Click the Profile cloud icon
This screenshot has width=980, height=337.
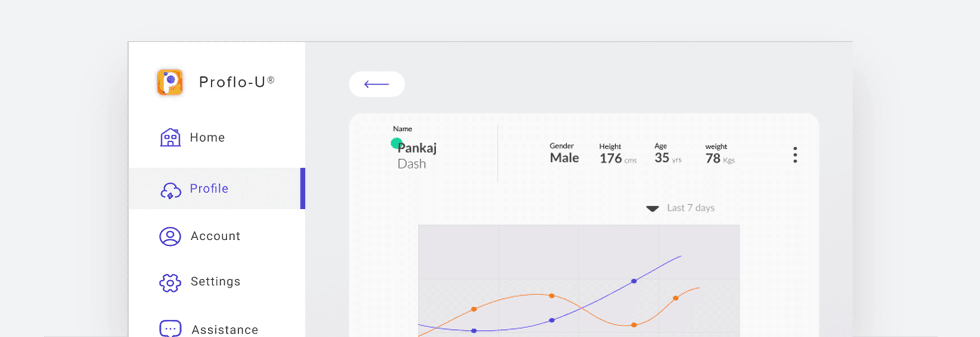pyautogui.click(x=171, y=190)
